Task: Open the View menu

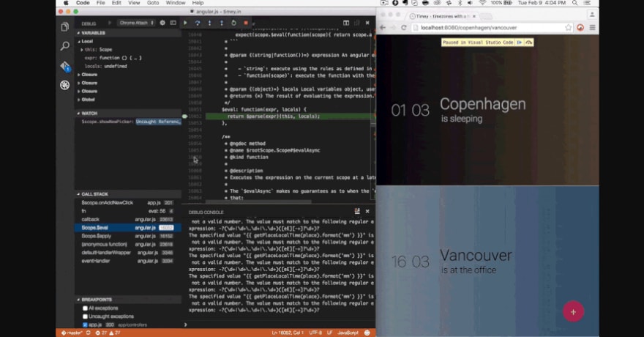Action: point(134,3)
